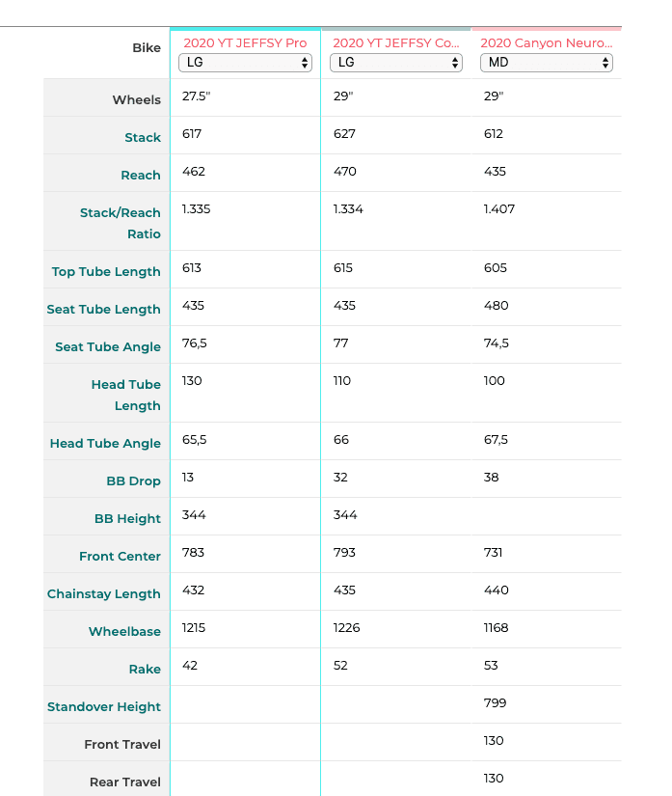The width and height of the screenshot is (672, 796).
Task: Click the Standover Height label
Action: pyautogui.click(x=104, y=707)
